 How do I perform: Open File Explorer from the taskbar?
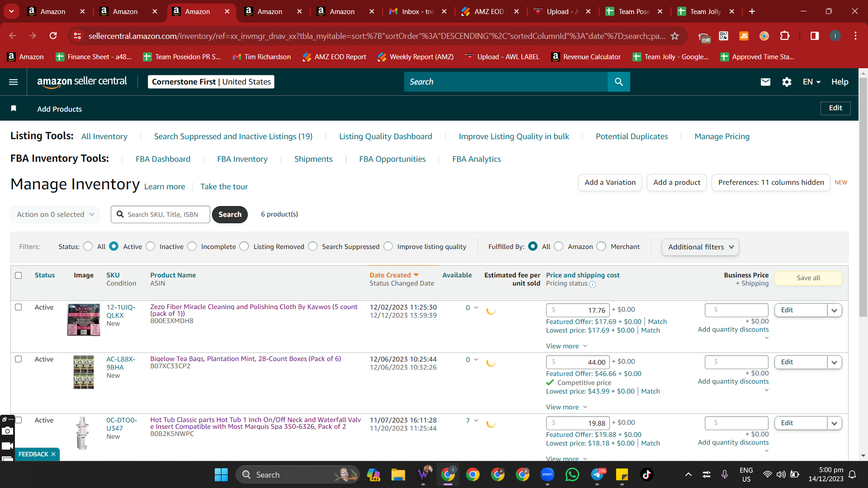pyautogui.click(x=398, y=474)
